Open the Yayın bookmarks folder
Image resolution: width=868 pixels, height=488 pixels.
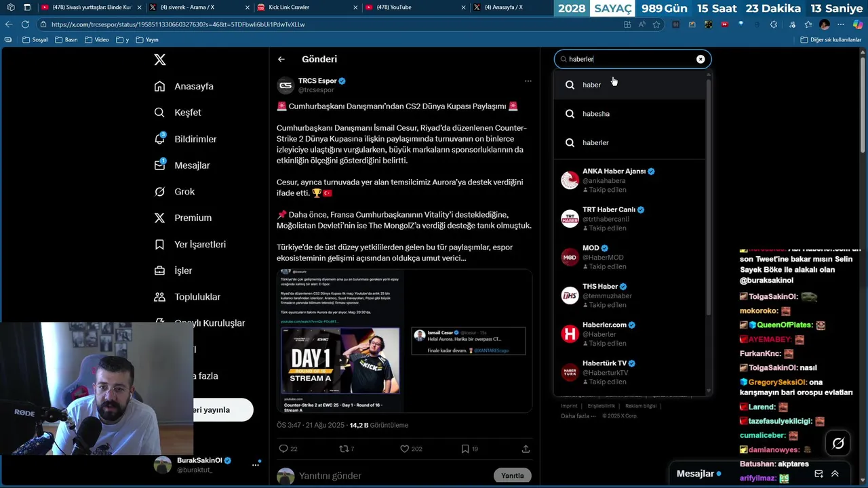[146, 40]
